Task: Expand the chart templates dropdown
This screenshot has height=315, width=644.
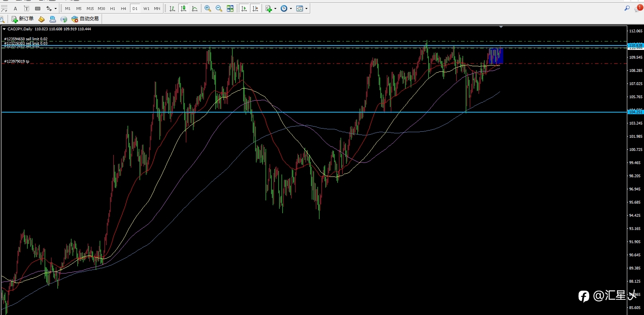Action: 306,9
